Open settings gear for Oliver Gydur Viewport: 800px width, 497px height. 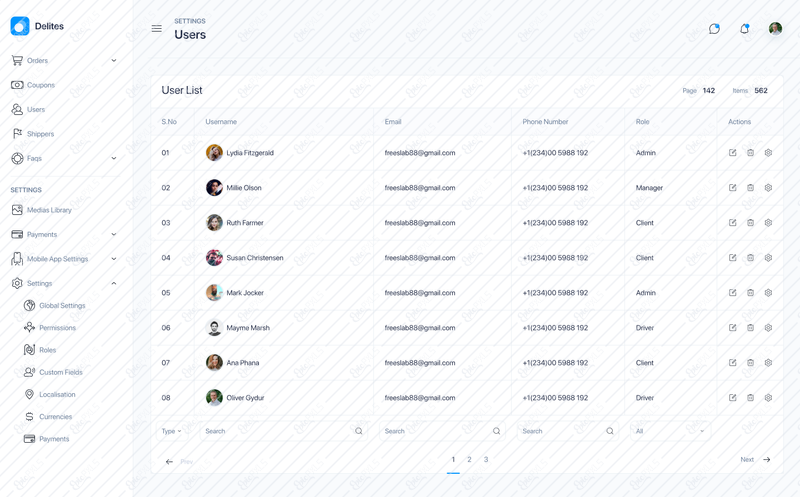pyautogui.click(x=768, y=397)
